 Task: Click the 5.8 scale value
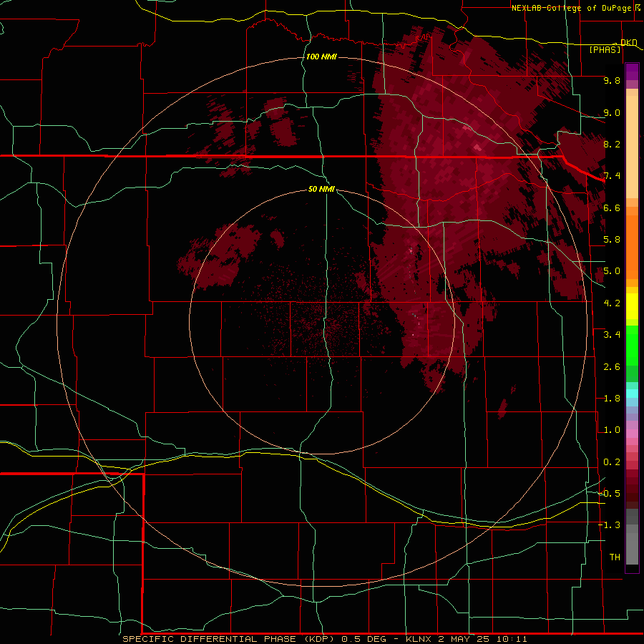[x=612, y=240]
